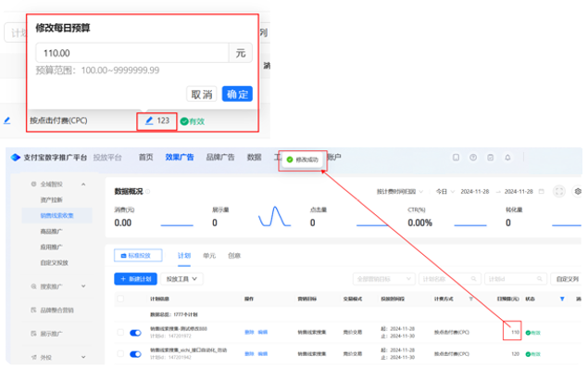Click the blue filter icon in 状态 column header
The height and width of the screenshot is (369, 588).
562,299
